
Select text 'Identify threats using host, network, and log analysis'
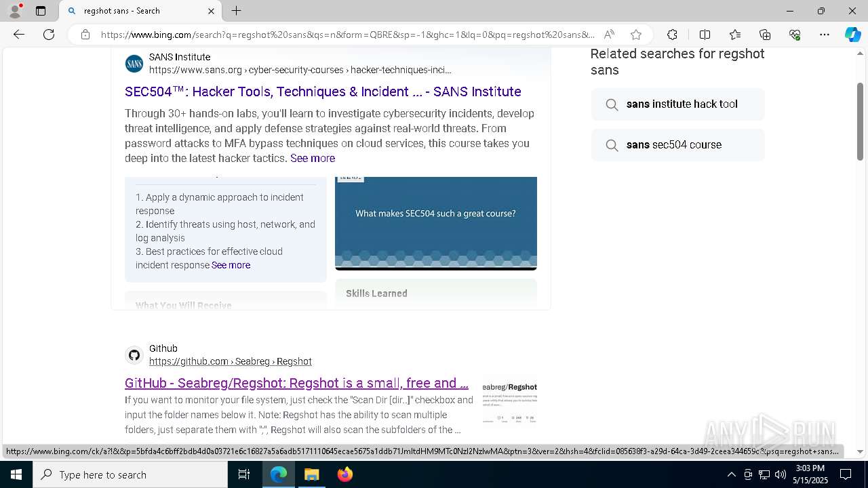click(x=225, y=231)
